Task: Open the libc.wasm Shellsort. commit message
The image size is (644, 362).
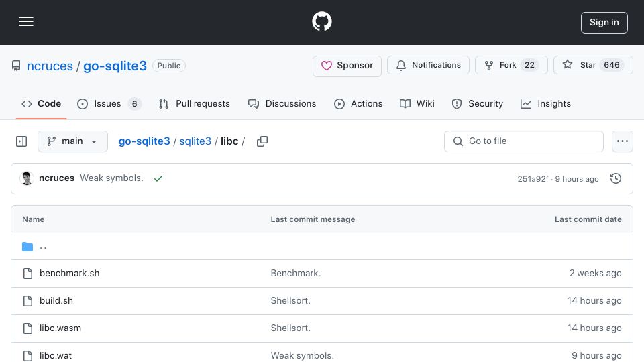Action: point(290,328)
